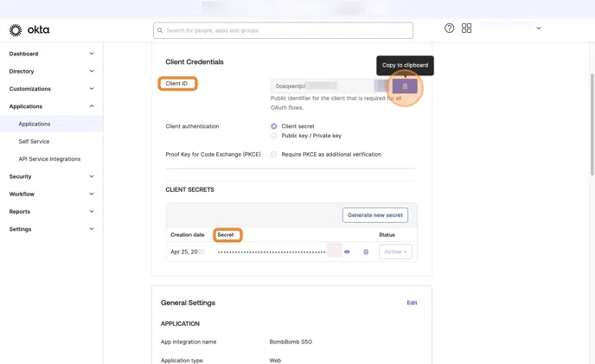Click the Creation date column header
595x364 pixels.
[x=187, y=234]
